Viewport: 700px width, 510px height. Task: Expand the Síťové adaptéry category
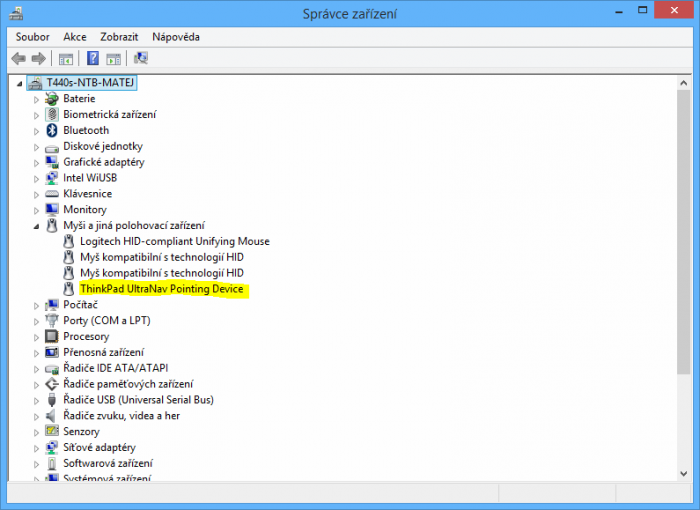click(37, 448)
